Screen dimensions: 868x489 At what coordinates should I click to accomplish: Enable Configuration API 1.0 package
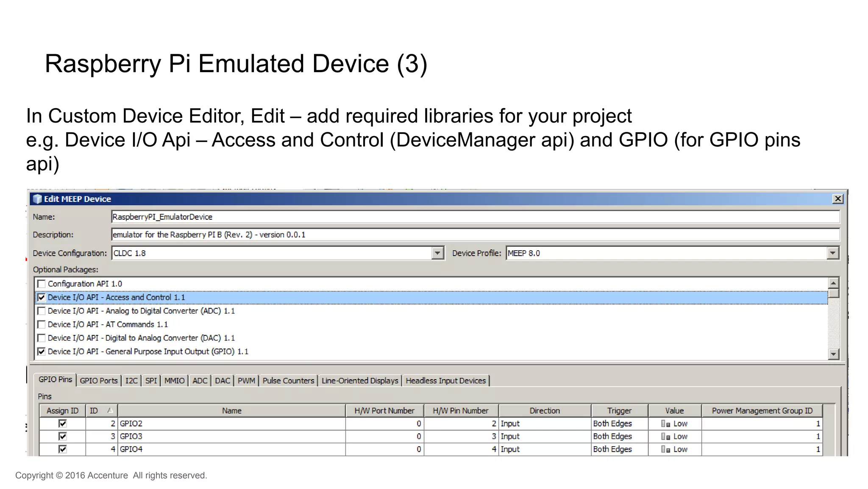click(42, 284)
